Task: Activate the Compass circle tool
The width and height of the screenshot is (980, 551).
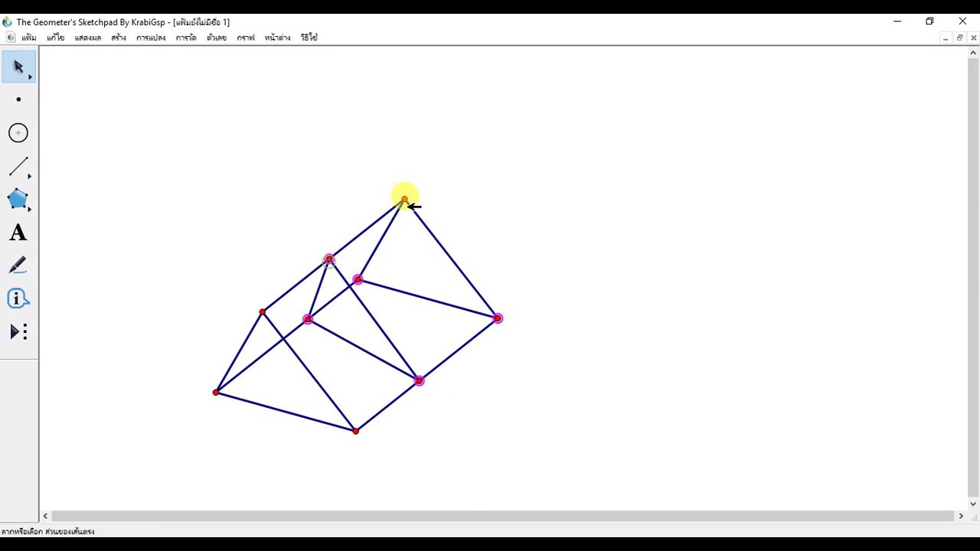Action: point(18,133)
